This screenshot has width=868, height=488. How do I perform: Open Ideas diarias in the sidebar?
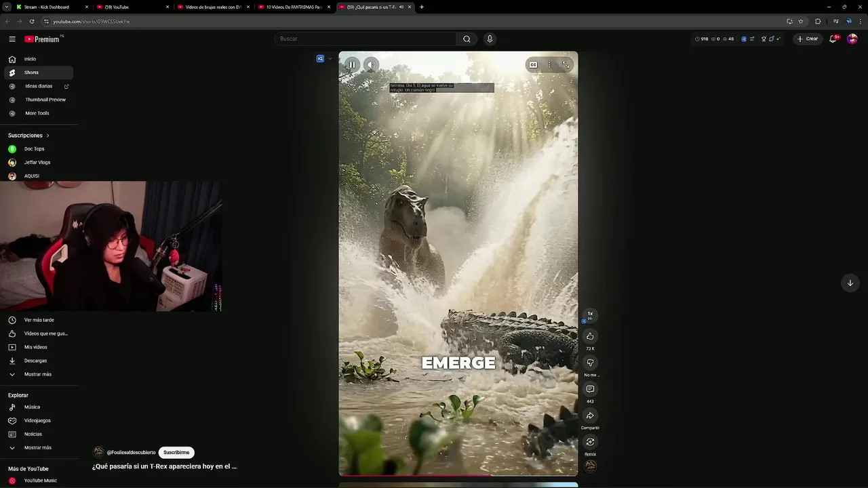pos(39,86)
